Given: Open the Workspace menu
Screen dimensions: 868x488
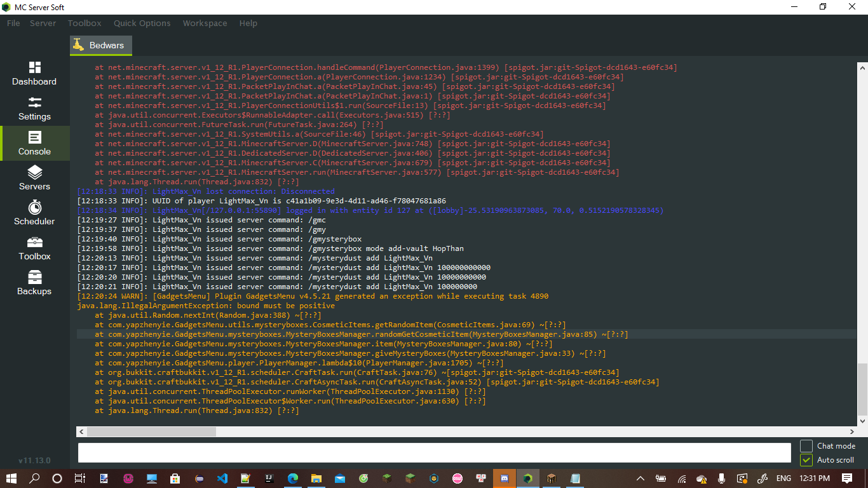Looking at the screenshot, I should [205, 23].
